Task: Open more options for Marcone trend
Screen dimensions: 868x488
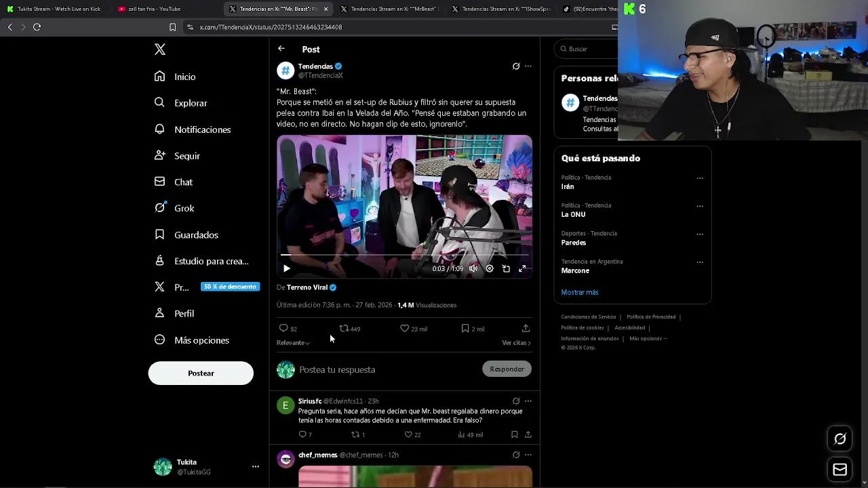Action: click(x=700, y=262)
